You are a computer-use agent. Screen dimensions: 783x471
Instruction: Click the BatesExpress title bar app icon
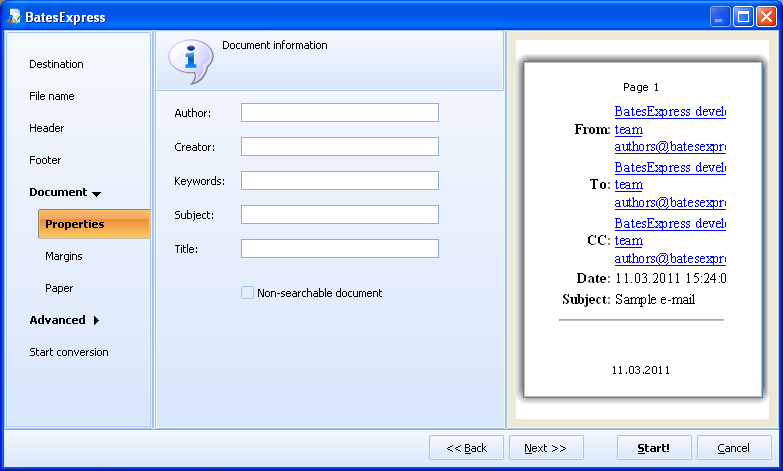tap(14, 16)
